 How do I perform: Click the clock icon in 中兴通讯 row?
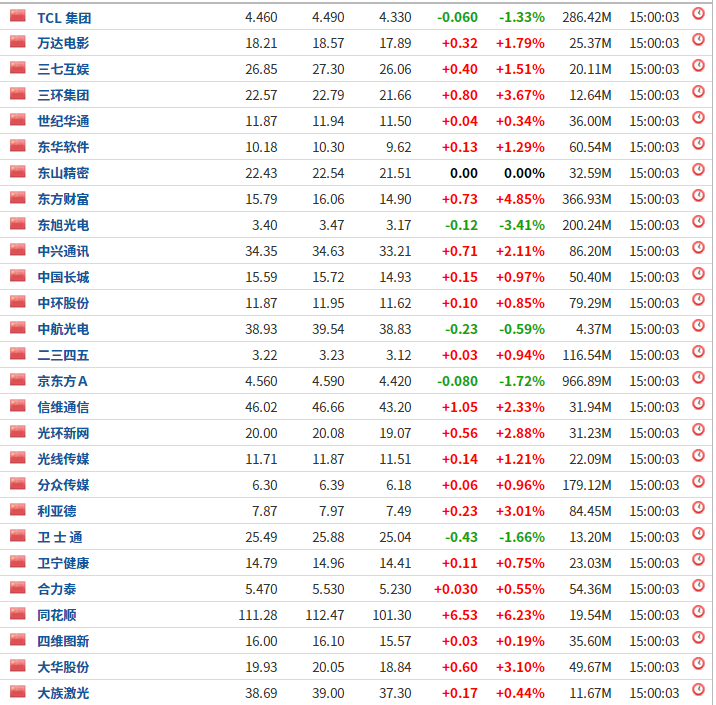(698, 248)
